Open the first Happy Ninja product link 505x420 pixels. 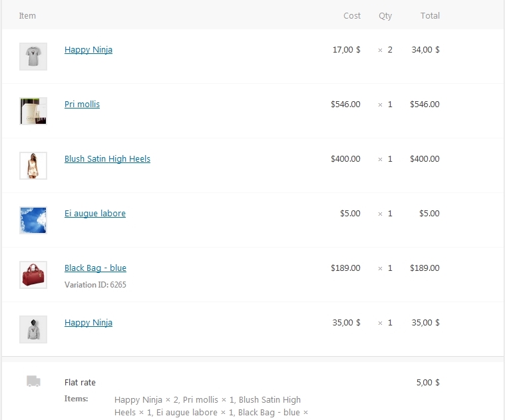click(88, 50)
